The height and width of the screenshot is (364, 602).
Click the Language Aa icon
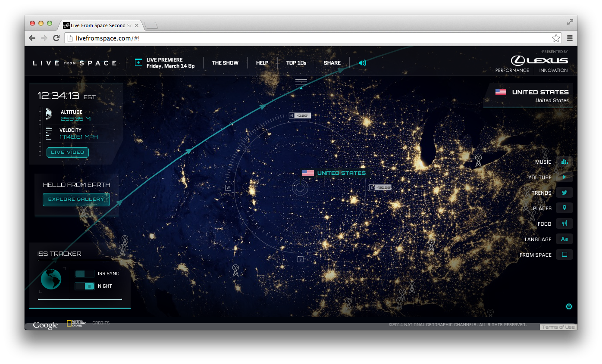[564, 239]
